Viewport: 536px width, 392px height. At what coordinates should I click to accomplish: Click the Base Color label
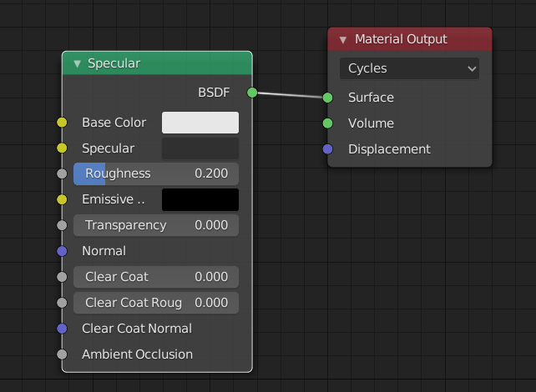pyautogui.click(x=114, y=123)
